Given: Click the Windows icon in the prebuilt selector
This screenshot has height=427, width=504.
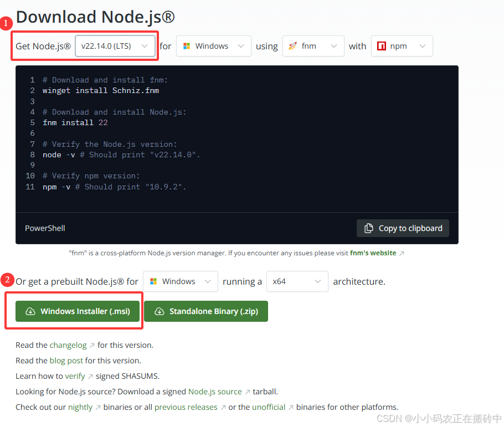Looking at the screenshot, I should point(153,281).
